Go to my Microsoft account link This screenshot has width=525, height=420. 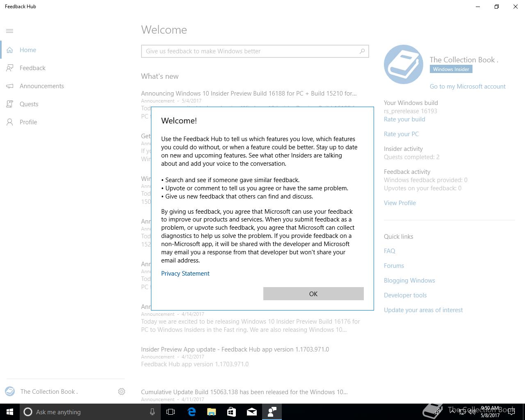[x=468, y=87]
